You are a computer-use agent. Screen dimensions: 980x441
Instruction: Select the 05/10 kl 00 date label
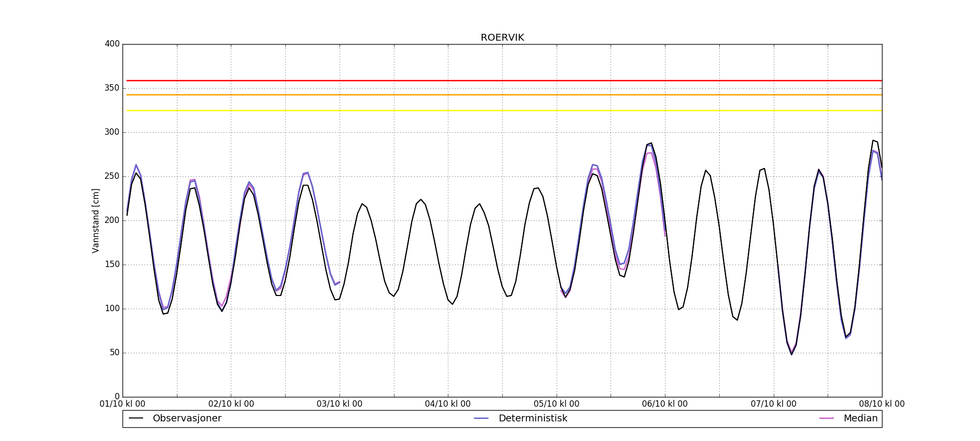557,404
